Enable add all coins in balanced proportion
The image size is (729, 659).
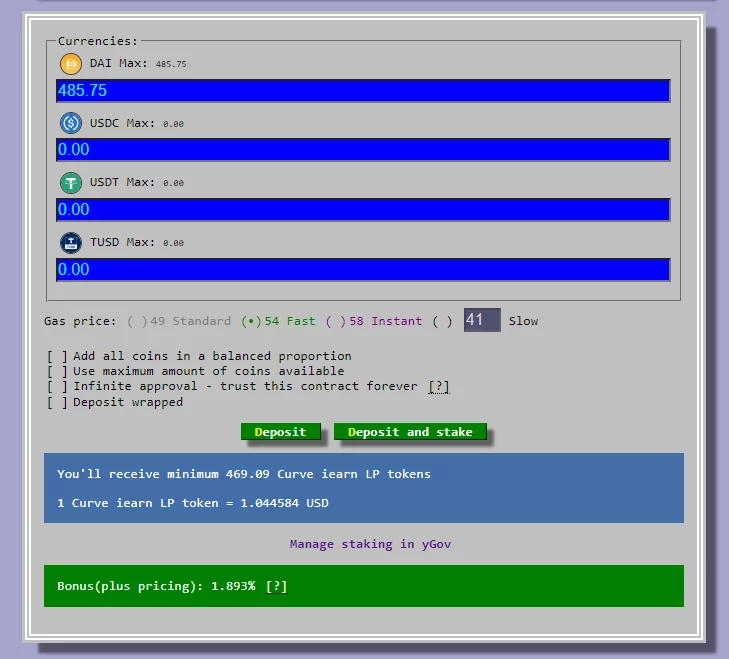point(58,356)
